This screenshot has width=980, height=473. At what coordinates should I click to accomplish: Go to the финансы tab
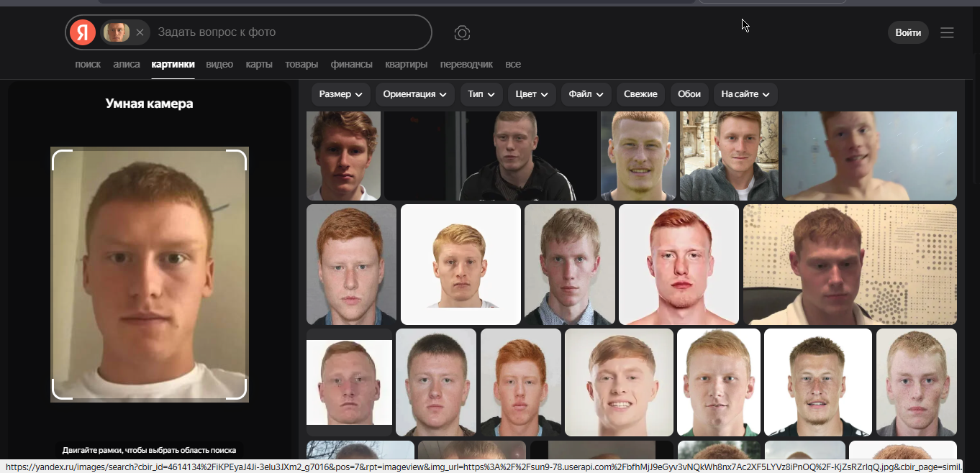[352, 64]
